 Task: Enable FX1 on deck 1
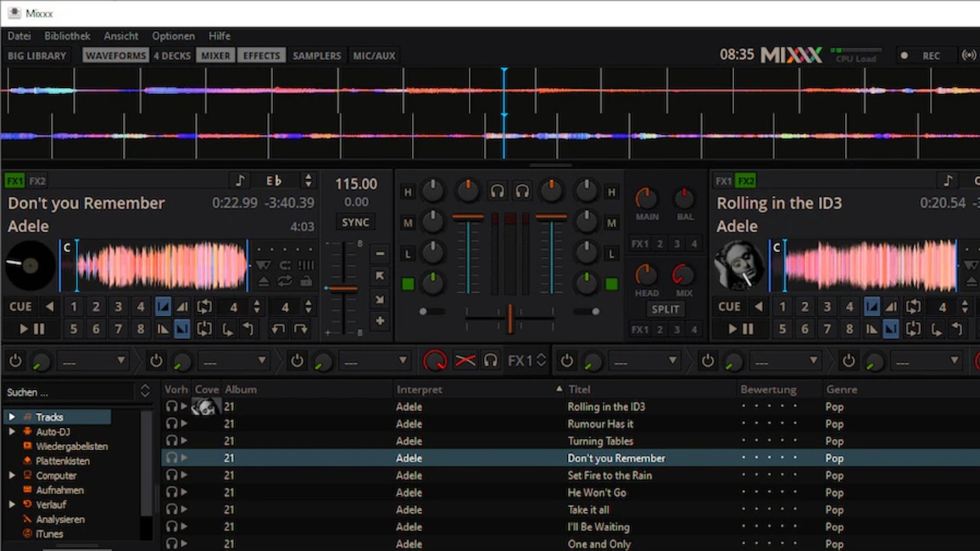[x=14, y=181]
